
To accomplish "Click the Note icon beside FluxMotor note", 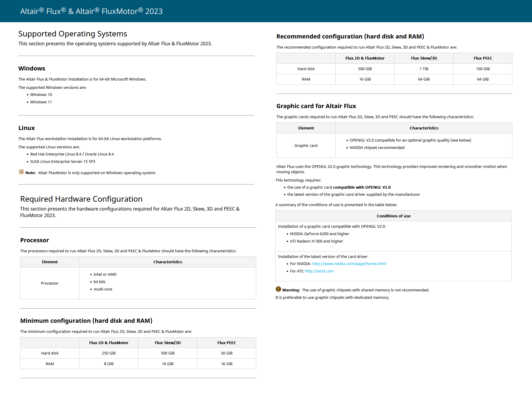I will [21, 172].
